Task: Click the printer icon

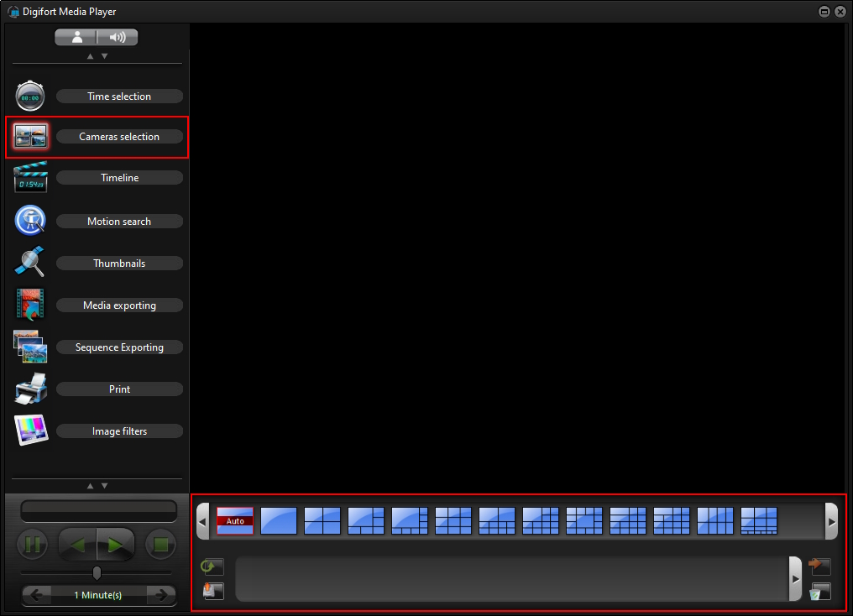Action: pyautogui.click(x=31, y=389)
